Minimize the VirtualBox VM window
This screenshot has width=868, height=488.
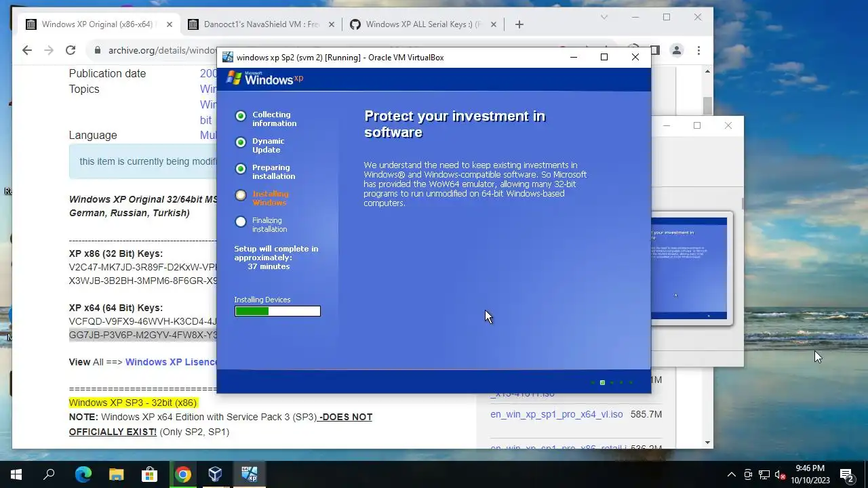(573, 57)
